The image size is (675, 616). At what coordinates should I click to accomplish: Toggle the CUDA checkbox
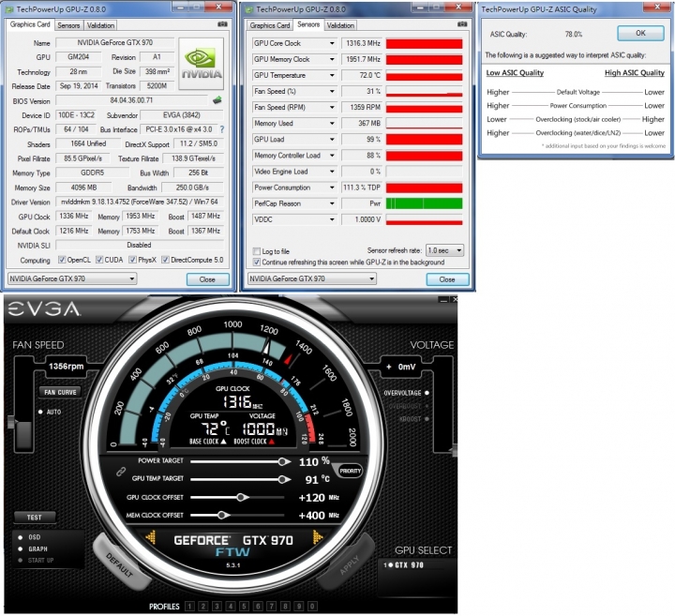click(x=99, y=260)
